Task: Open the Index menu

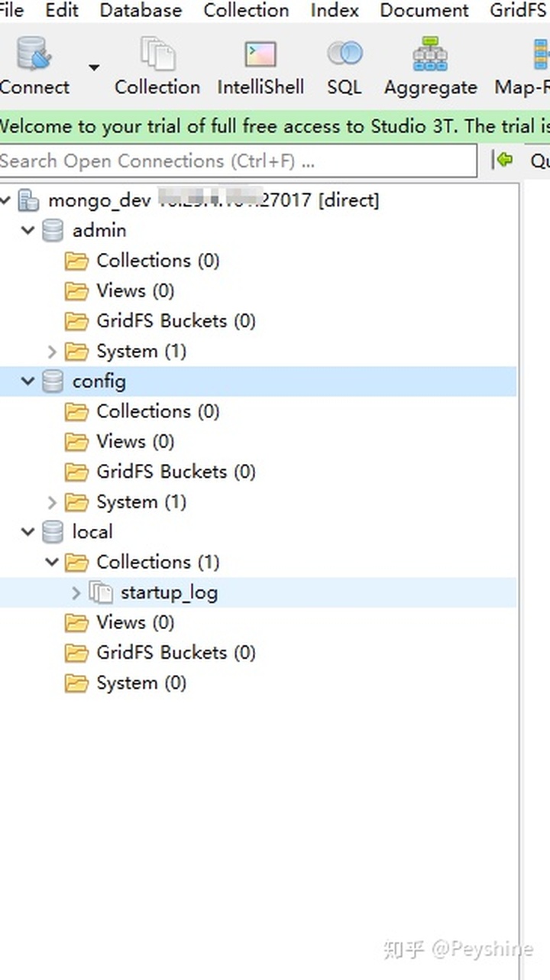Action: [335, 11]
